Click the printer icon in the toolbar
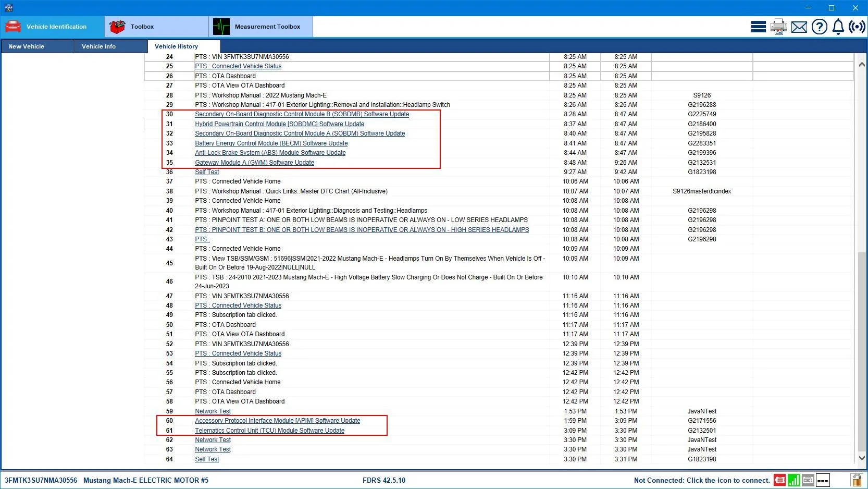The image size is (868, 489). coord(778,27)
